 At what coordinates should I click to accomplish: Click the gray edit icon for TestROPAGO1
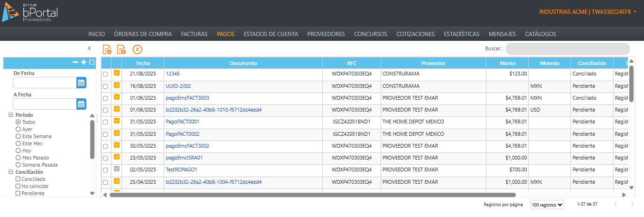pos(117,169)
